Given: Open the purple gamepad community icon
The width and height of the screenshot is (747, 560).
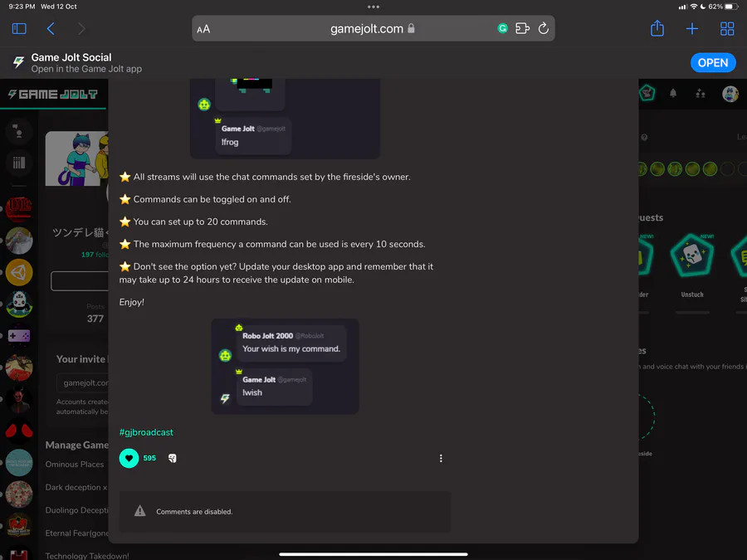Looking at the screenshot, I should [x=19, y=336].
